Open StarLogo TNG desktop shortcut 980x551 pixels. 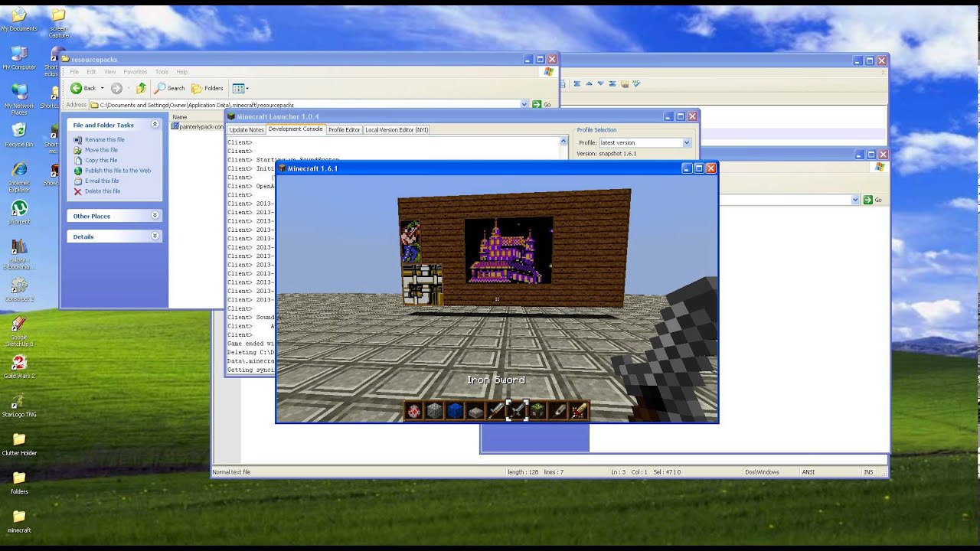point(19,404)
